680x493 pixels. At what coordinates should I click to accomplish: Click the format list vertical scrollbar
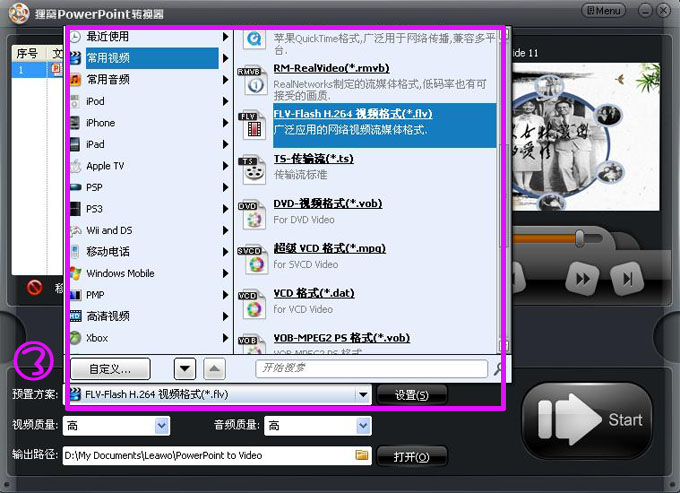coord(502,189)
